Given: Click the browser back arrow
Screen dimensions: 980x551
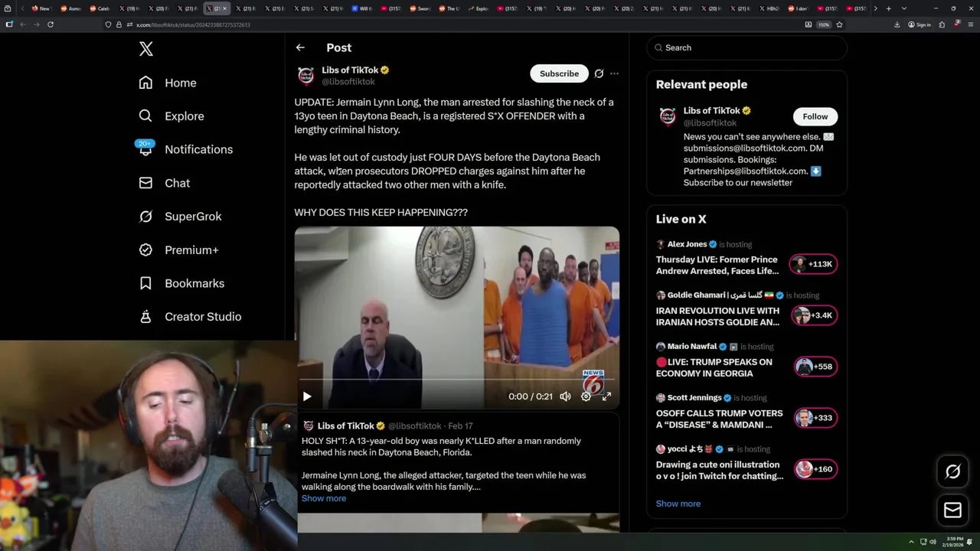Looking at the screenshot, I should tap(22, 24).
